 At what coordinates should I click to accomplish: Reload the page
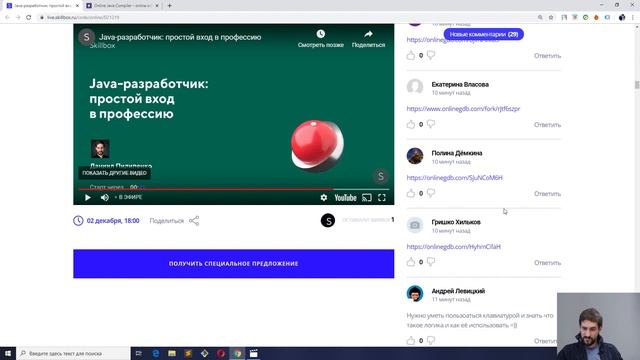pyautogui.click(x=29, y=17)
